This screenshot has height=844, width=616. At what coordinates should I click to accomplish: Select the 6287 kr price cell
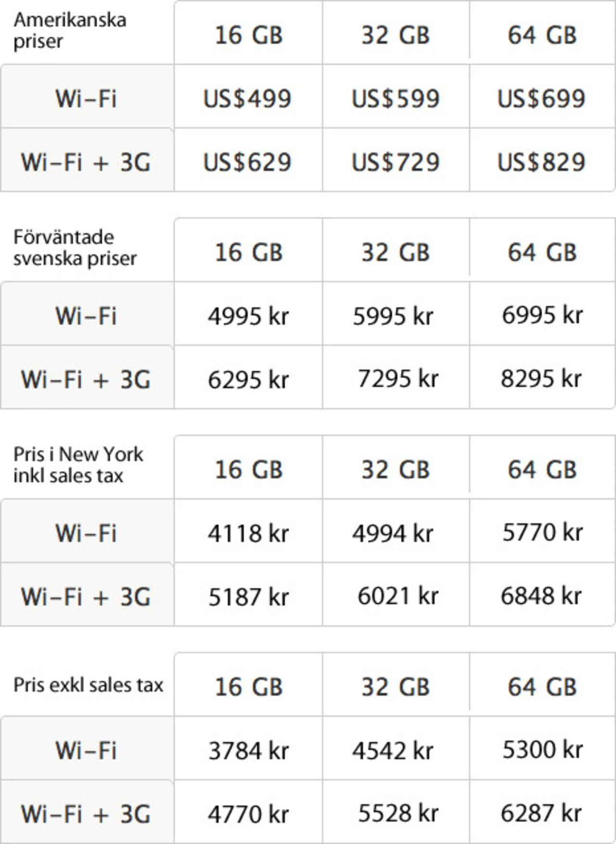[541, 813]
